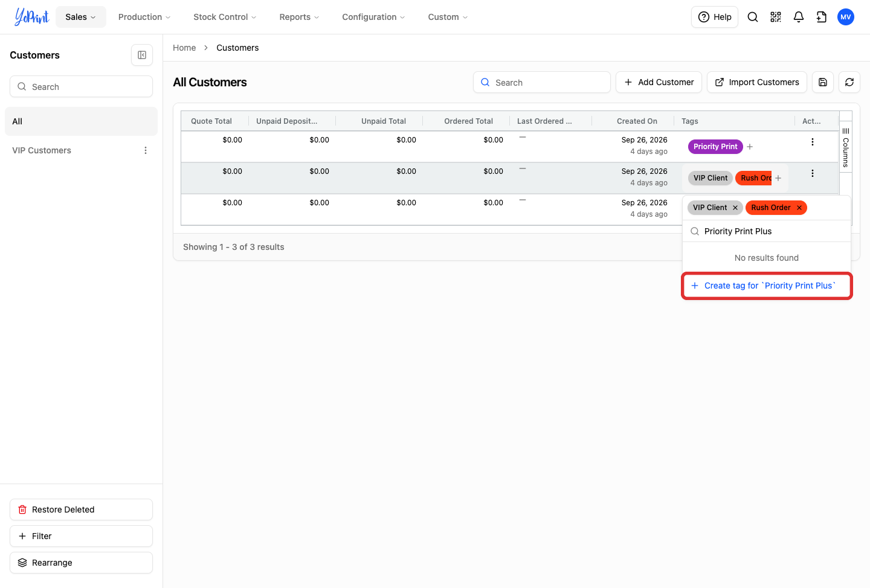Save the current table view
The width and height of the screenshot is (870, 588).
pyautogui.click(x=823, y=82)
